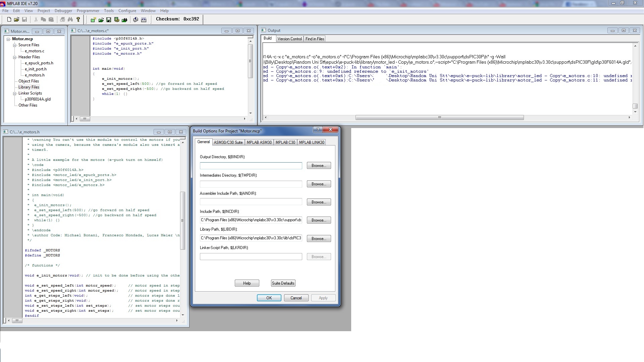Switch to Version Control output tab
This screenshot has height=362, width=644.
coord(289,39)
